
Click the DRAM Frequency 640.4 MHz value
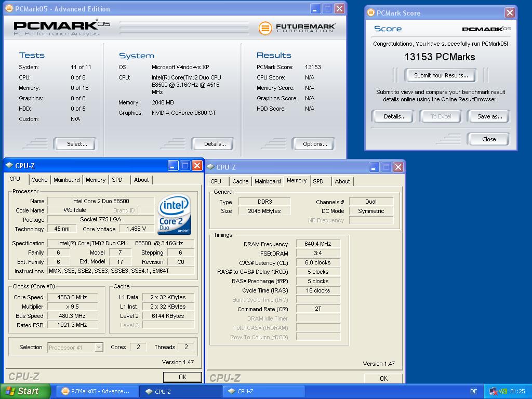pyautogui.click(x=318, y=244)
